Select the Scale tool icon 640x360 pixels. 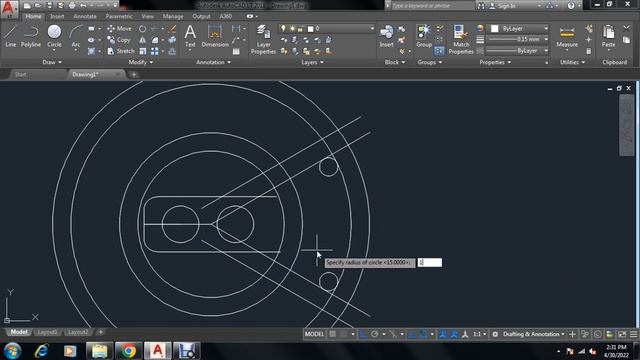[142, 51]
